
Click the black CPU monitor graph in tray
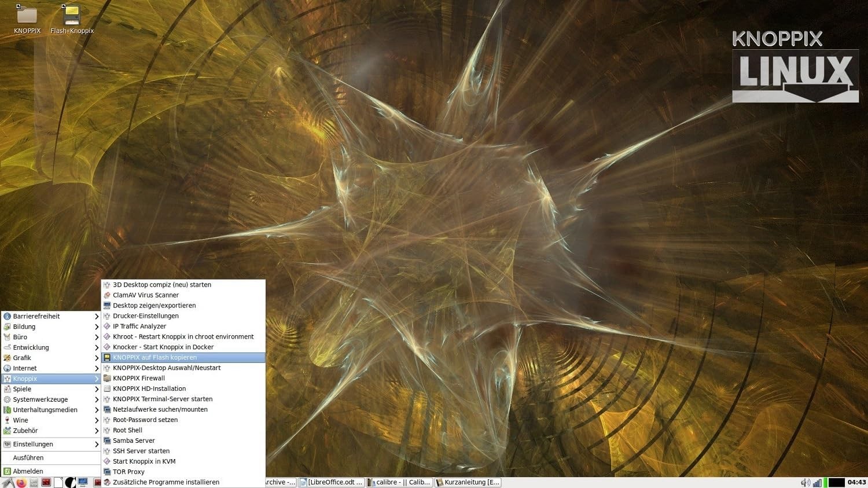(837, 483)
